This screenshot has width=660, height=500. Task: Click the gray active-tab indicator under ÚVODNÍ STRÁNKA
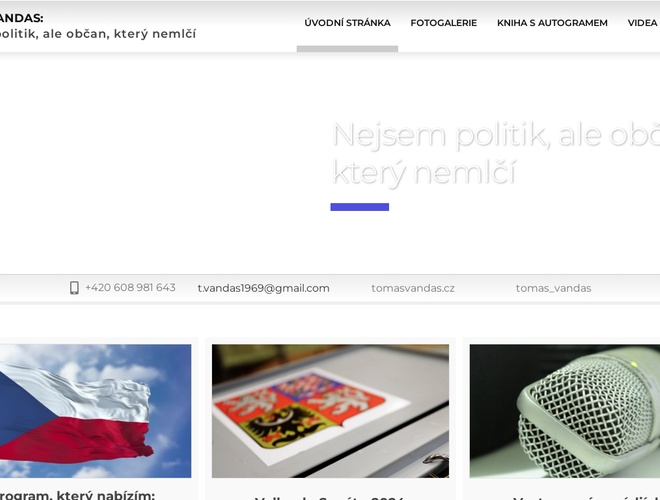(x=347, y=48)
